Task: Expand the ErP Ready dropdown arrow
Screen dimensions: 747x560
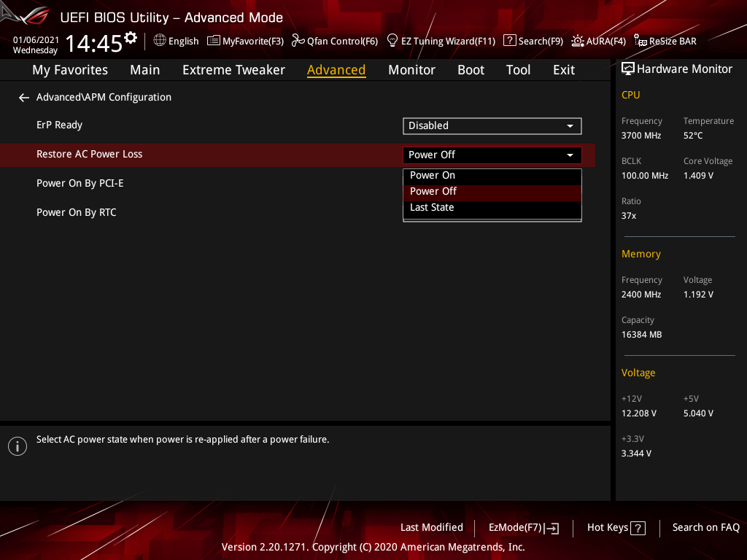Action: click(570, 126)
